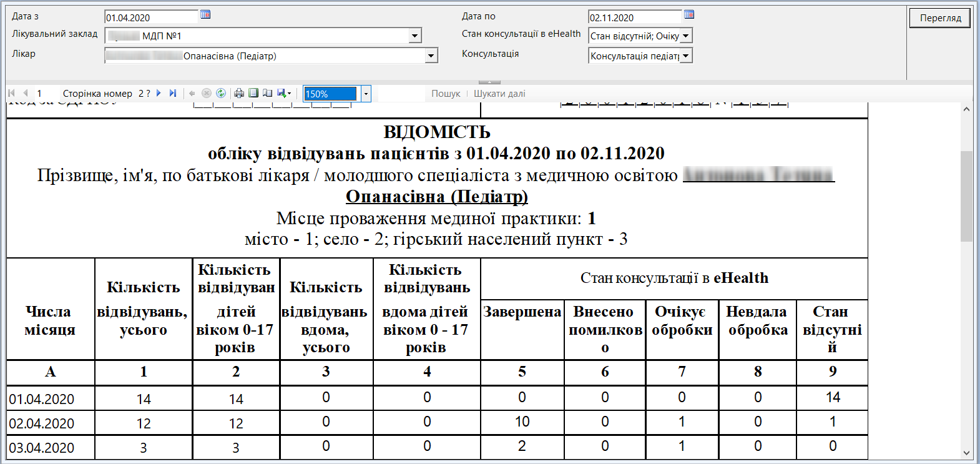Click the 'Пошук' link

coord(446,94)
